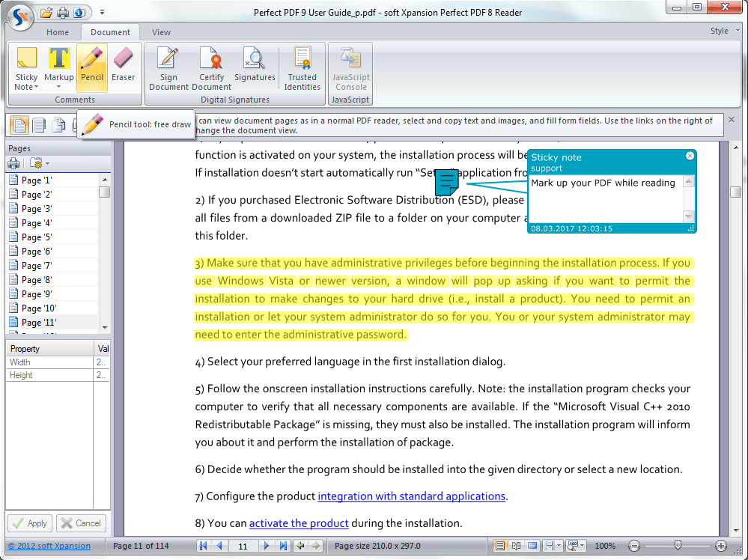Click the Pages list scroll up arrow
This screenshot has width=748, height=560.
[105, 180]
